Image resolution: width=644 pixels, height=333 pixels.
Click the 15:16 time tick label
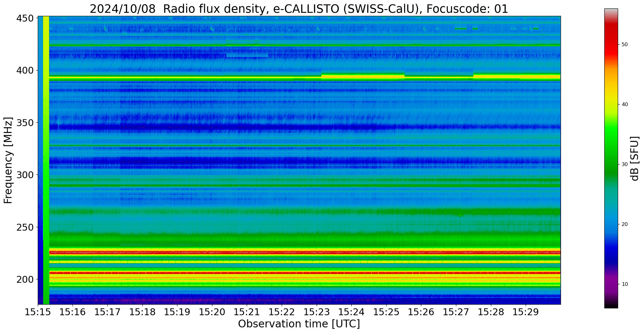click(x=73, y=312)
